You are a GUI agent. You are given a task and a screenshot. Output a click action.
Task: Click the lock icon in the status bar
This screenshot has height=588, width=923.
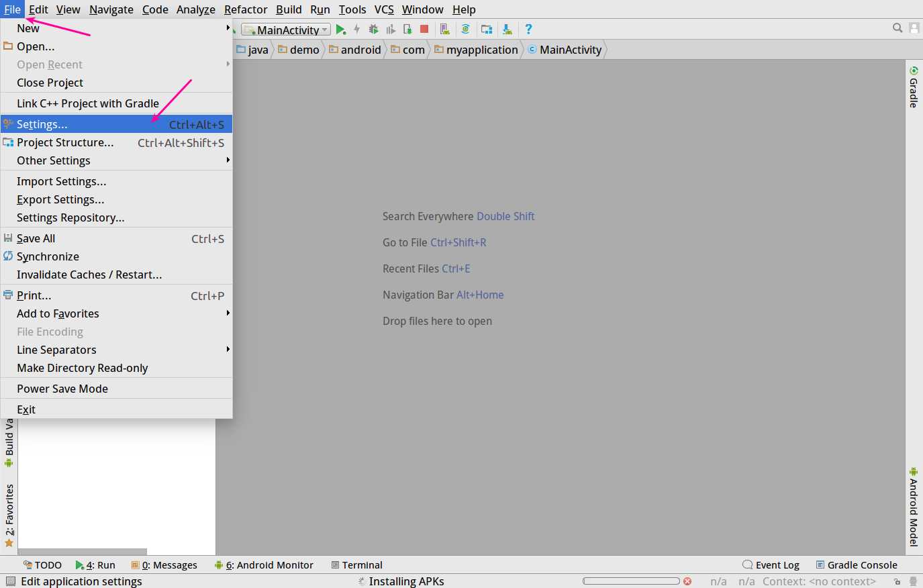click(x=897, y=582)
